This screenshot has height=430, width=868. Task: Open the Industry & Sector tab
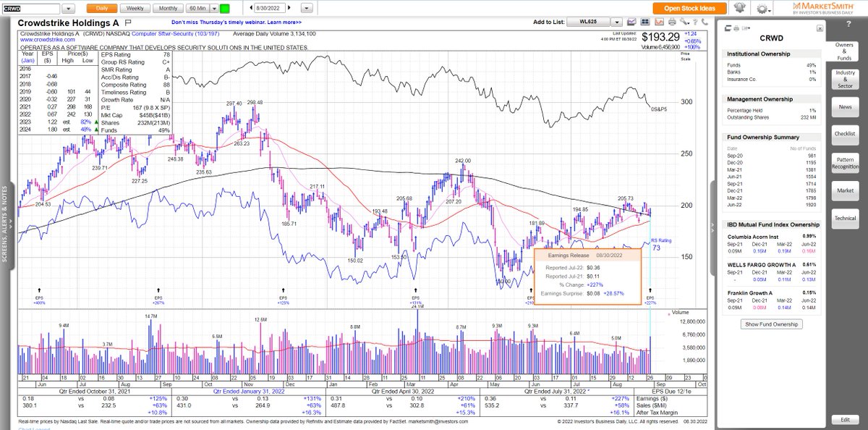[845, 79]
